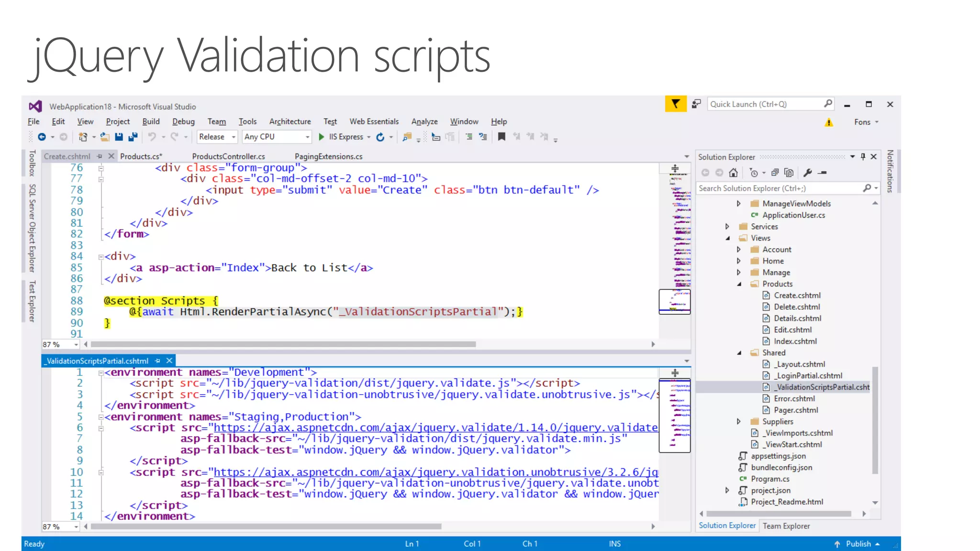Collapse the Products folder
The width and height of the screenshot is (980, 551).
tap(739, 284)
